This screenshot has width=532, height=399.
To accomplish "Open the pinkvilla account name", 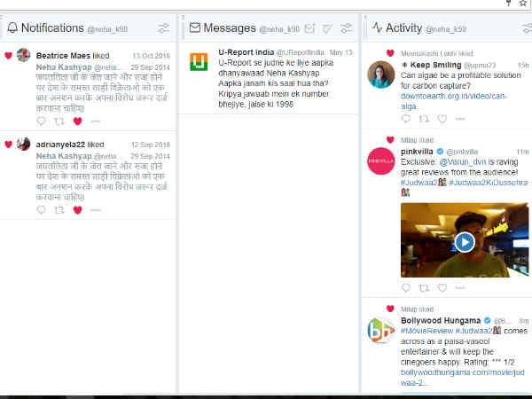I will pos(417,152).
